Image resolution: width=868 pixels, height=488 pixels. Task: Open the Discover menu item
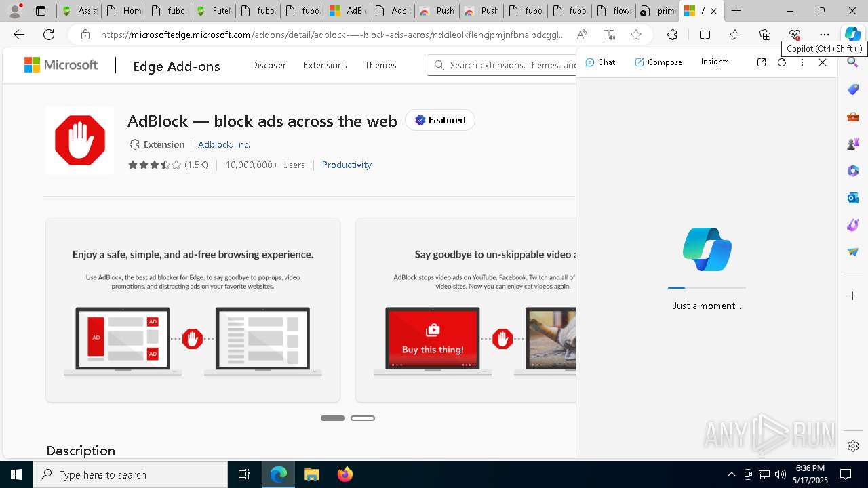269,65
